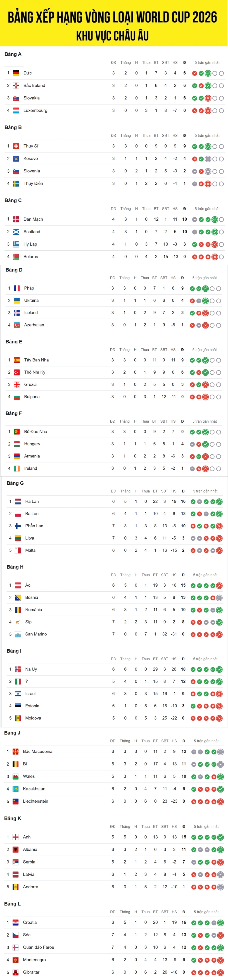Click the Bảng K group heading
The width and height of the screenshot is (228, 980).
(x=13, y=818)
